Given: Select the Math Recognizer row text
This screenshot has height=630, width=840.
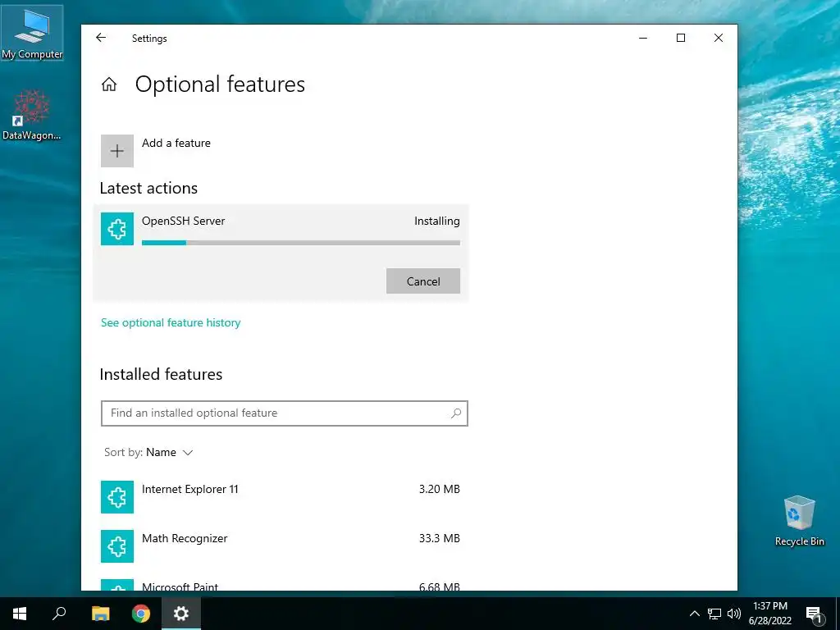Looking at the screenshot, I should (x=185, y=538).
